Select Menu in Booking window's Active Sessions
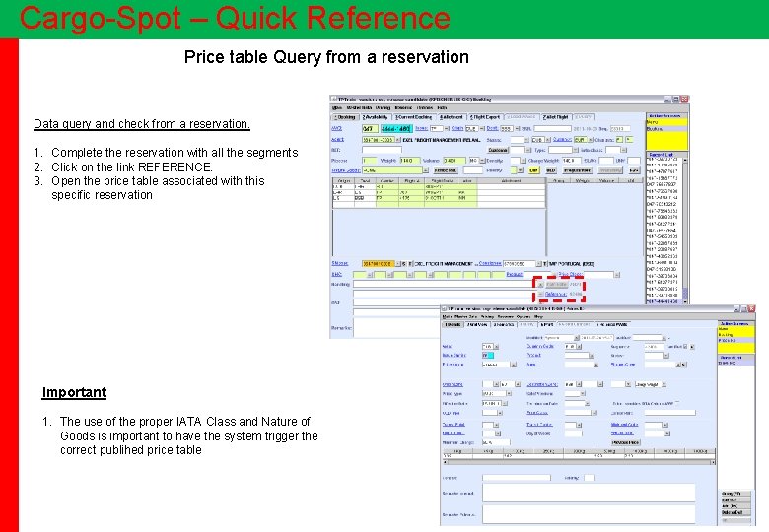The width and height of the screenshot is (769, 532). pyautogui.click(x=667, y=122)
